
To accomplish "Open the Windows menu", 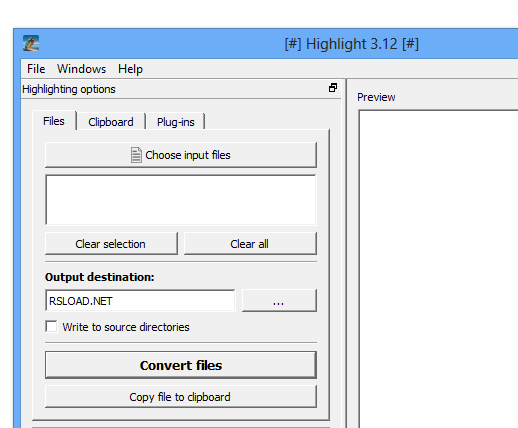I will point(81,69).
